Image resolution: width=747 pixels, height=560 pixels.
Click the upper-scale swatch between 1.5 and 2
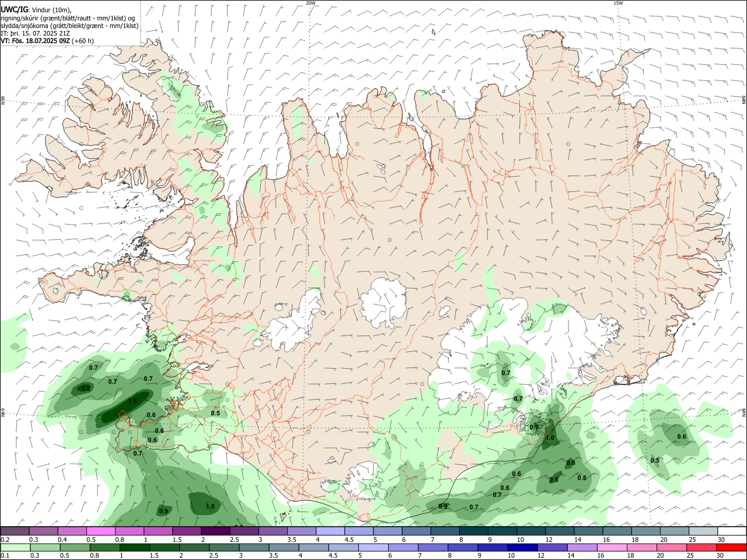coord(187,531)
